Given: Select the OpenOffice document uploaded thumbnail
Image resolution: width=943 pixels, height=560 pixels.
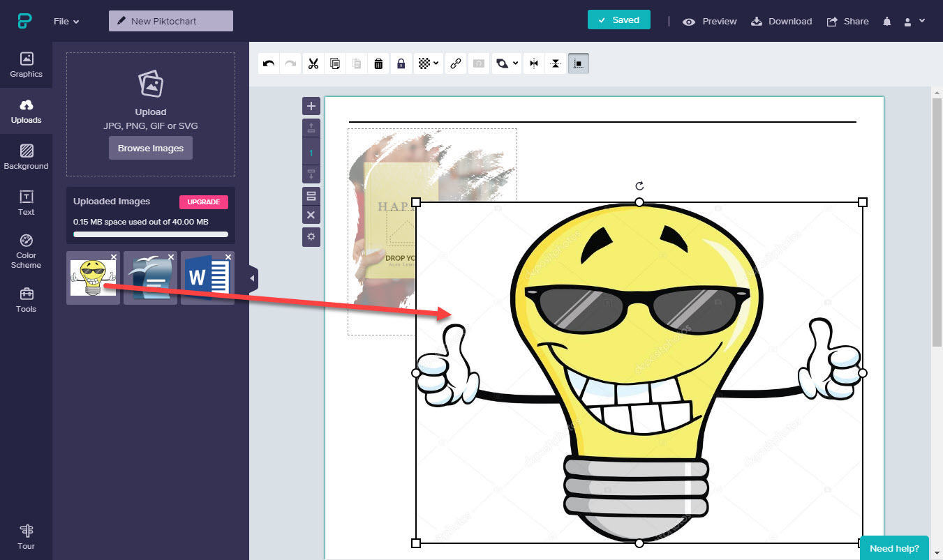Looking at the screenshot, I should point(150,278).
